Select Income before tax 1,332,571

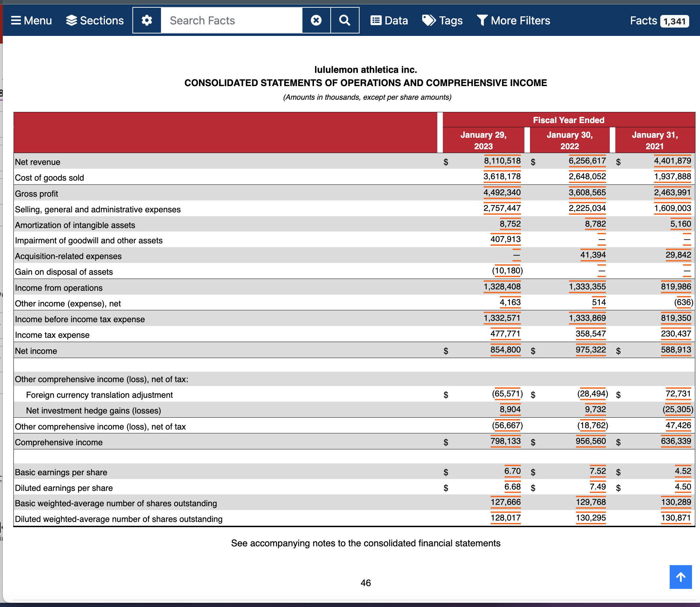pos(502,318)
